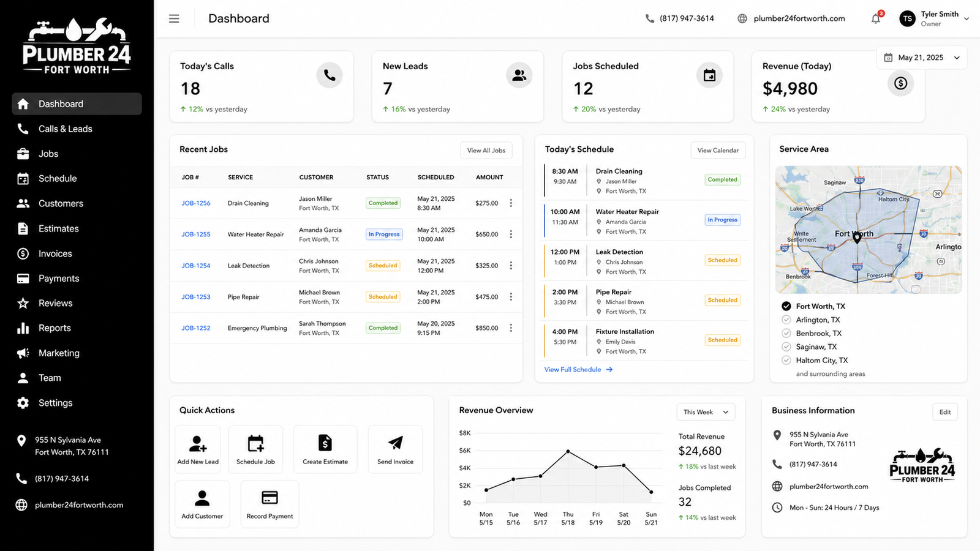The height and width of the screenshot is (551, 980).
Task: Click View Calendar button
Action: 718,151
